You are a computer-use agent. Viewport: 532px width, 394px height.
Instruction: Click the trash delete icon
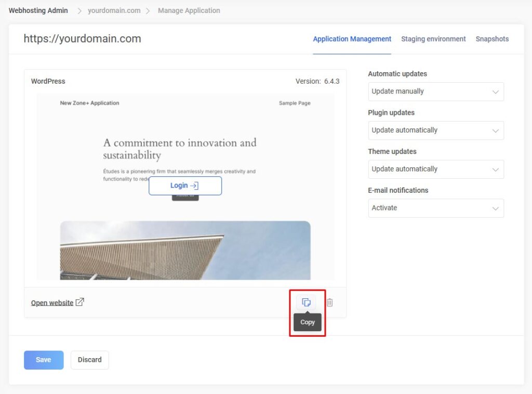pyautogui.click(x=329, y=302)
